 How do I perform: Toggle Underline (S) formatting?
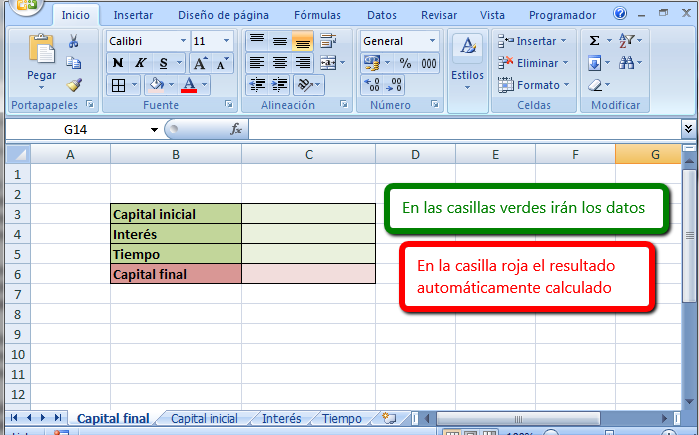click(x=164, y=63)
